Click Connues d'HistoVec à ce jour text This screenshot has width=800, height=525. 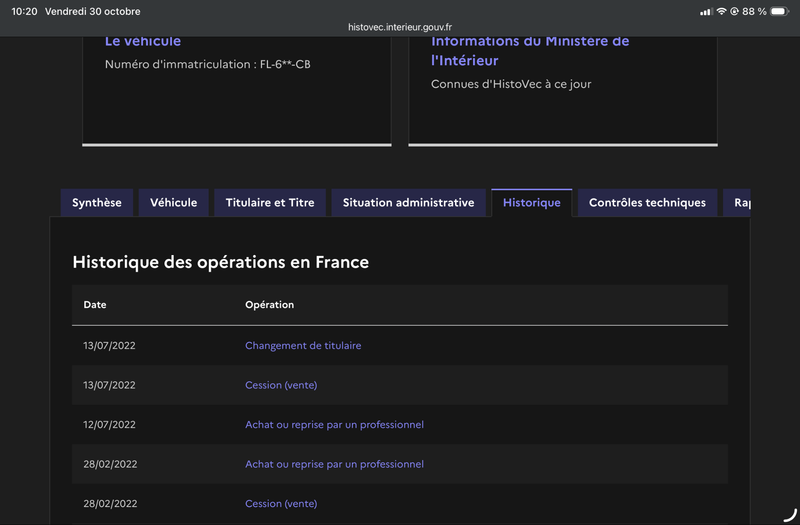coord(511,84)
